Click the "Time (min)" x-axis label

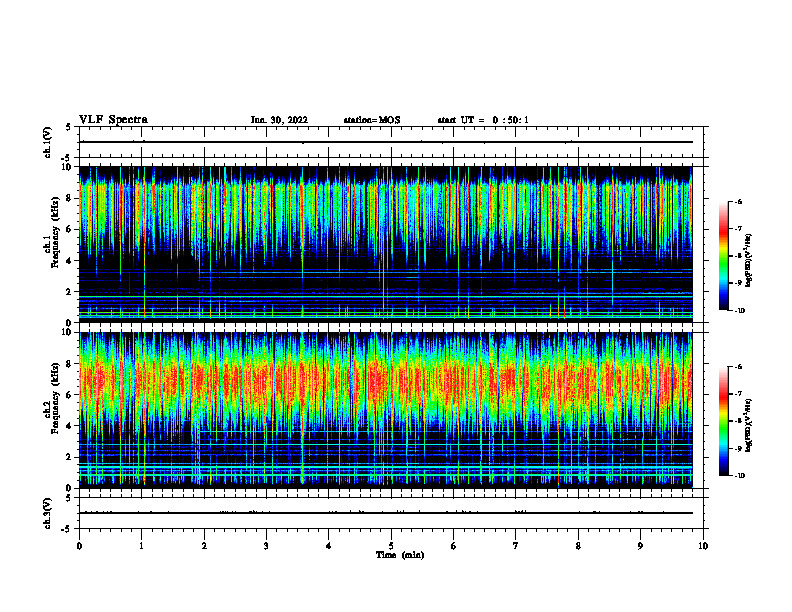(x=400, y=555)
